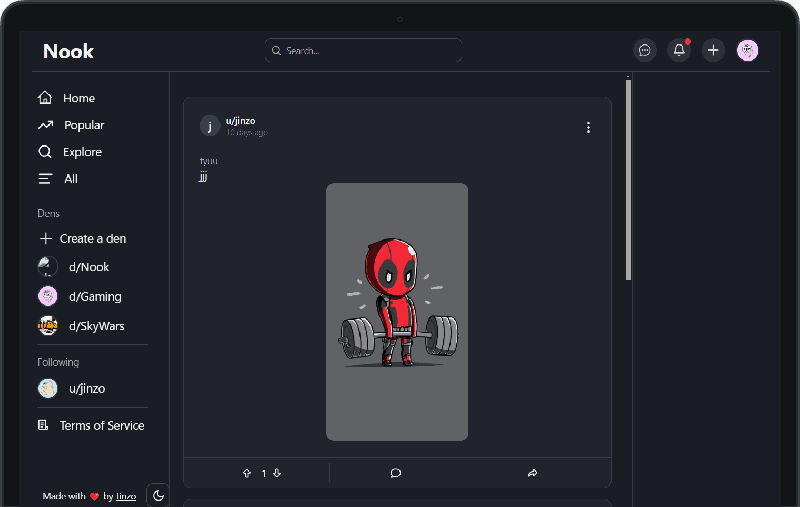Viewport: 800px width, 507px height.
Task: Focus the Search input field
Action: click(x=363, y=50)
